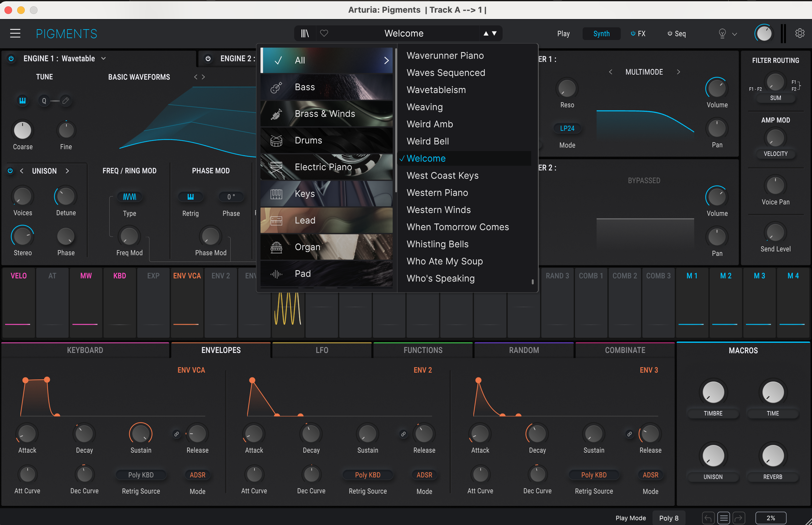
Task: Toggle ENV VCA Poly KBD retrig source
Action: point(141,475)
